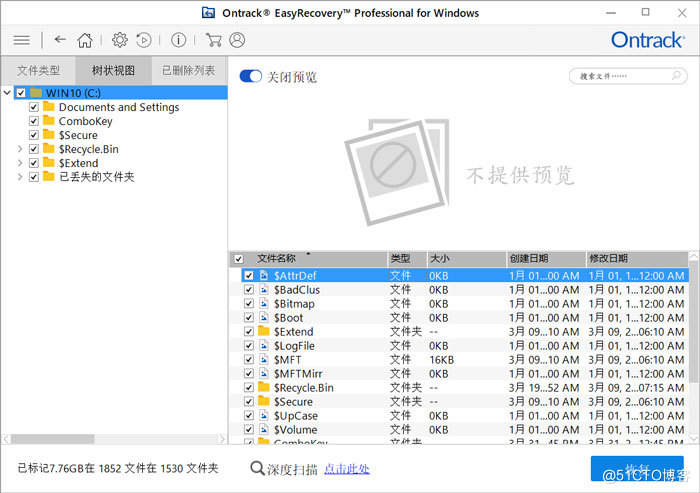Uncheck the WIN10 (C:) tree checkbox

[x=21, y=93]
